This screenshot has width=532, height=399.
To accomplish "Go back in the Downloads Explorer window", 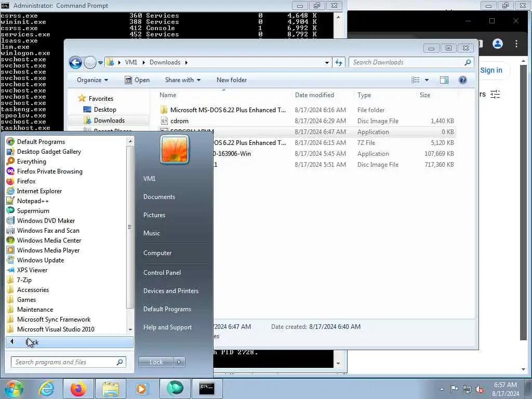I will (x=75, y=62).
